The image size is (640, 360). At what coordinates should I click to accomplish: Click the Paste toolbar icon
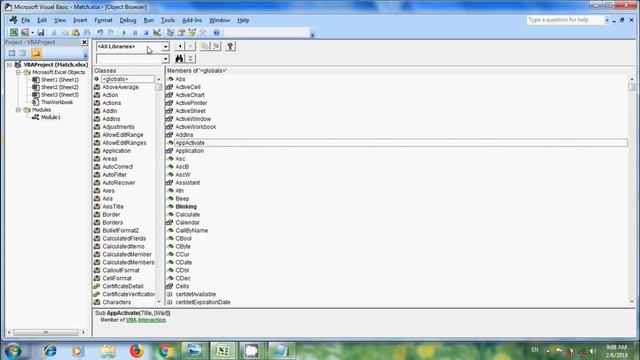point(76,32)
